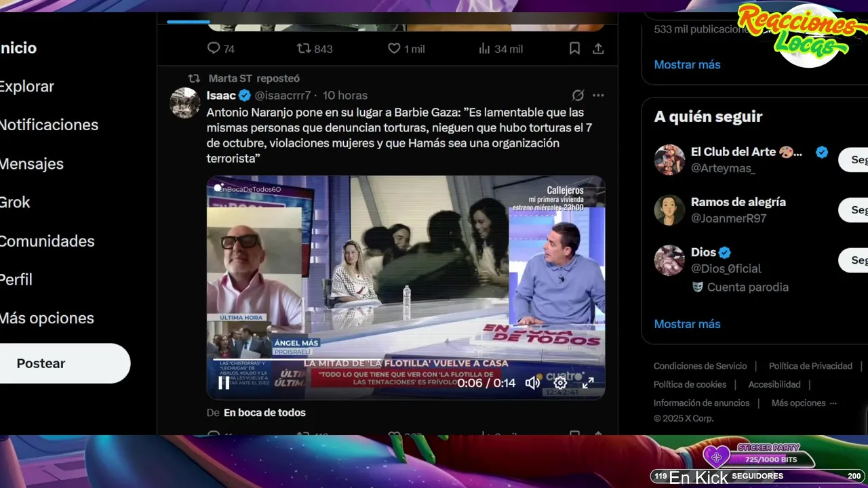Pause the video
This screenshot has width=868, height=488.
point(224,383)
